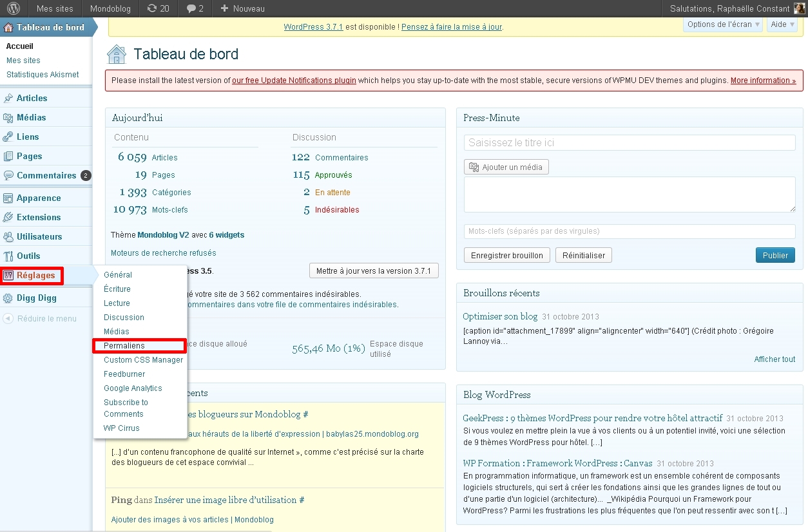Select Permaliens from the Réglages submenu
Screen dimensions: 808x532
pos(124,346)
